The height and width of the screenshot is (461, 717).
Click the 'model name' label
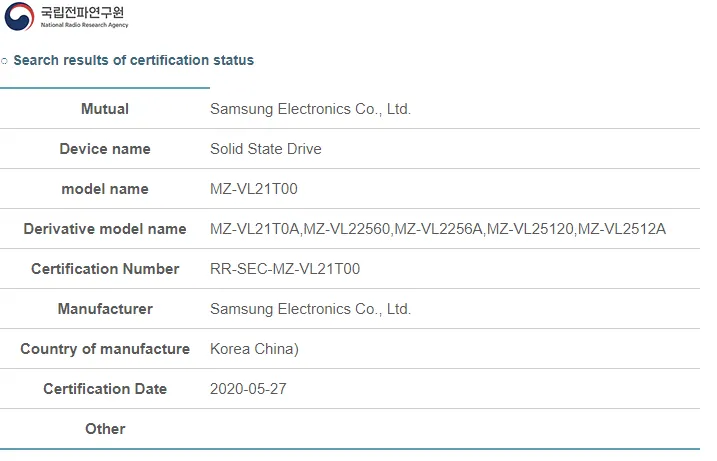coord(105,189)
